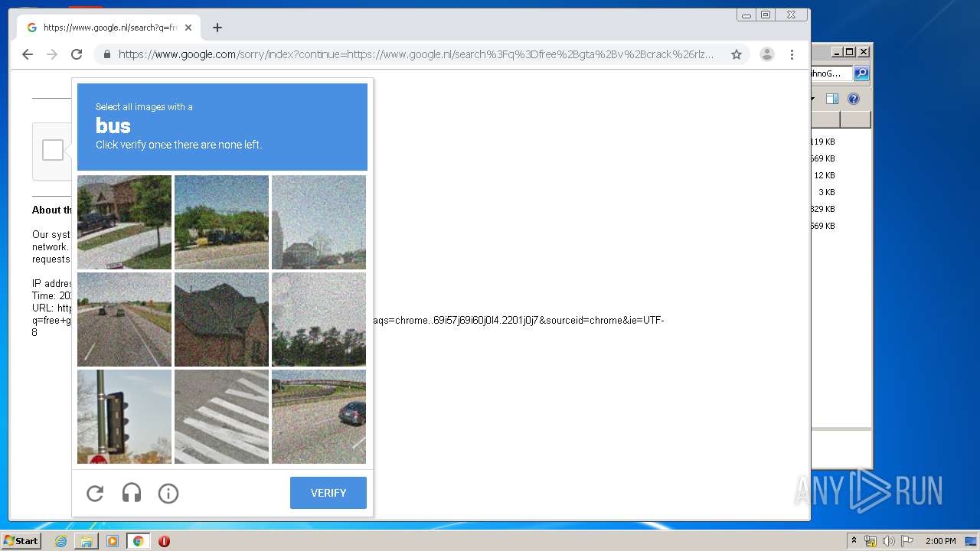980x551 pixels.
Task: Click the 3 KB size entry
Action: coord(827,192)
